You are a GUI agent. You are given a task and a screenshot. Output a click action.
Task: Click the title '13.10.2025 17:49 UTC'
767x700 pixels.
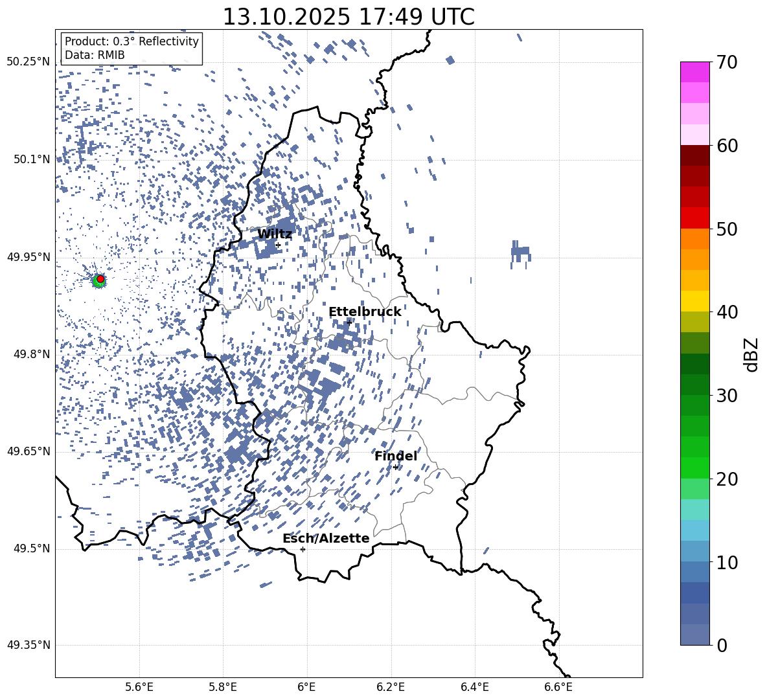click(x=349, y=17)
